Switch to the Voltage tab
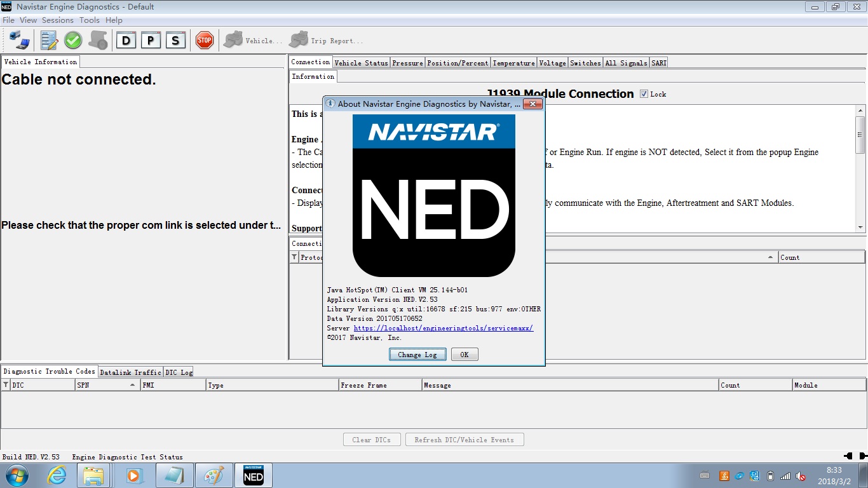Screen dimensions: 868x488 coord(552,63)
